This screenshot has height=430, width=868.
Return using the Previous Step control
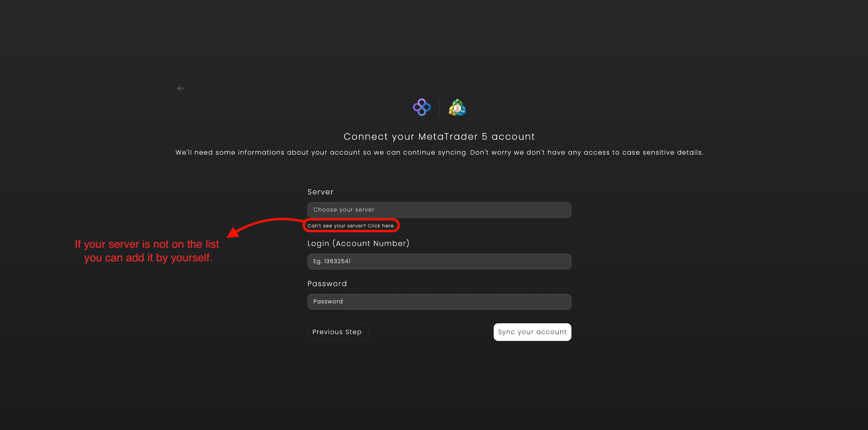coord(338,332)
